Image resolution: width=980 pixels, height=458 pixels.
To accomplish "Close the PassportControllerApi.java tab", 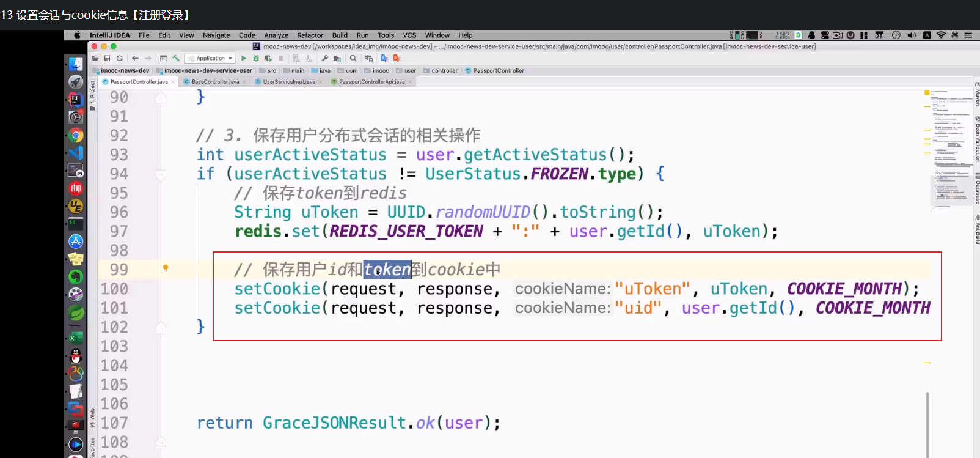I will coord(410,82).
